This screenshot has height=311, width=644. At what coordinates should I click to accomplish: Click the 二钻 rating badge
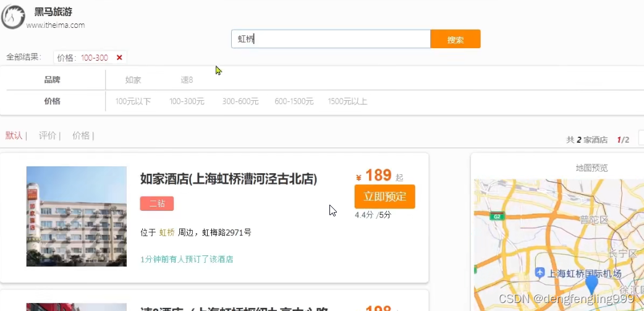click(x=157, y=203)
